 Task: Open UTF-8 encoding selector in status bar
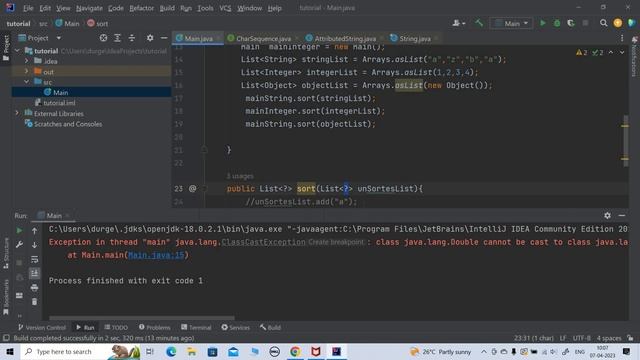[x=581, y=338]
